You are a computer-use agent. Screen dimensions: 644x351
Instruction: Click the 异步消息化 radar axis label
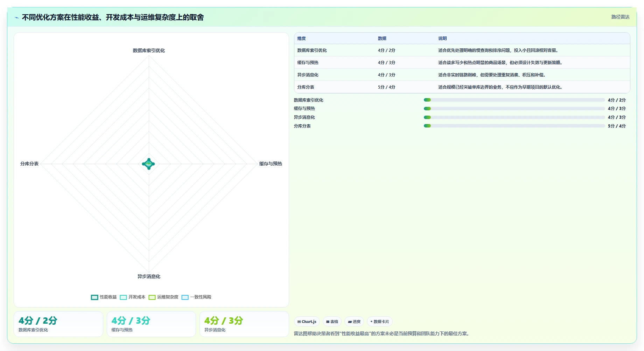[149, 276]
